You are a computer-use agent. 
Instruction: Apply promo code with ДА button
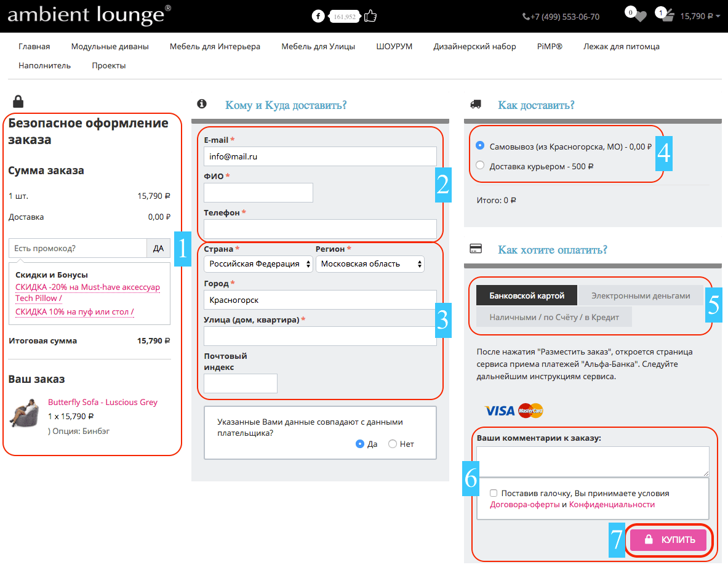[158, 248]
